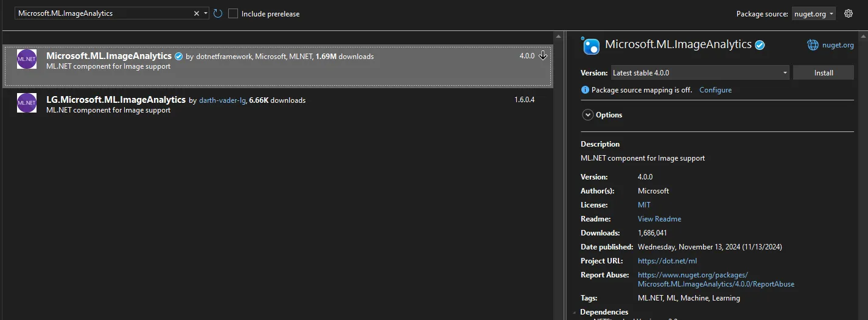Screen dimensions: 868x320
Task: Click the info icon beside Package source mapping
Action: click(586, 90)
